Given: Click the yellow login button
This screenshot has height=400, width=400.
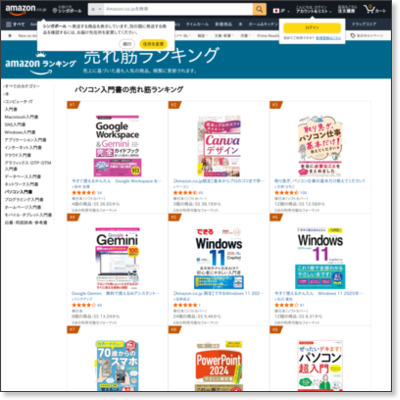Looking at the screenshot, I should click(312, 28).
